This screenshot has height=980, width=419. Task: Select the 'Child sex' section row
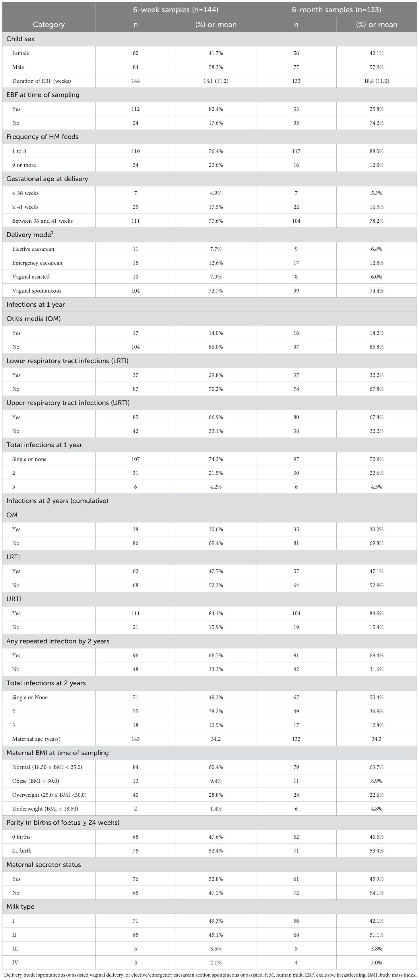(x=21, y=39)
